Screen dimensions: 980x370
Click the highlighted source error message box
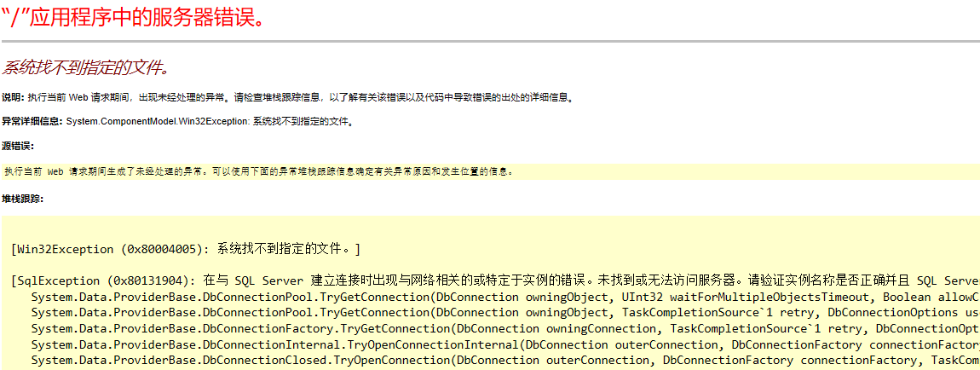(491, 171)
